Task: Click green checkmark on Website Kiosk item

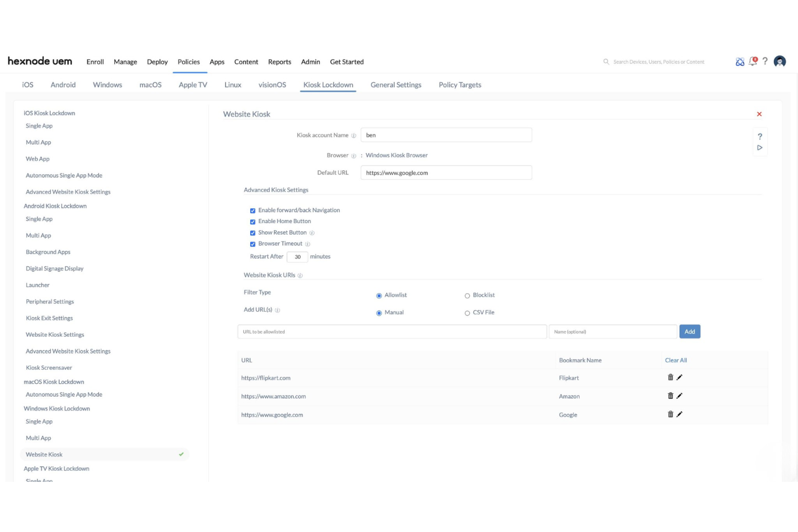Action: coord(181,454)
